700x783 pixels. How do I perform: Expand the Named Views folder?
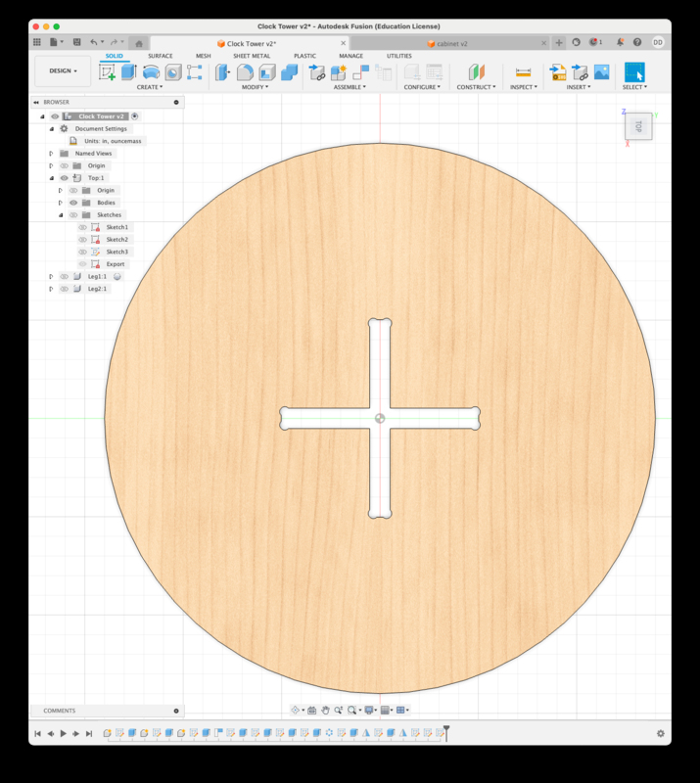click(x=51, y=154)
